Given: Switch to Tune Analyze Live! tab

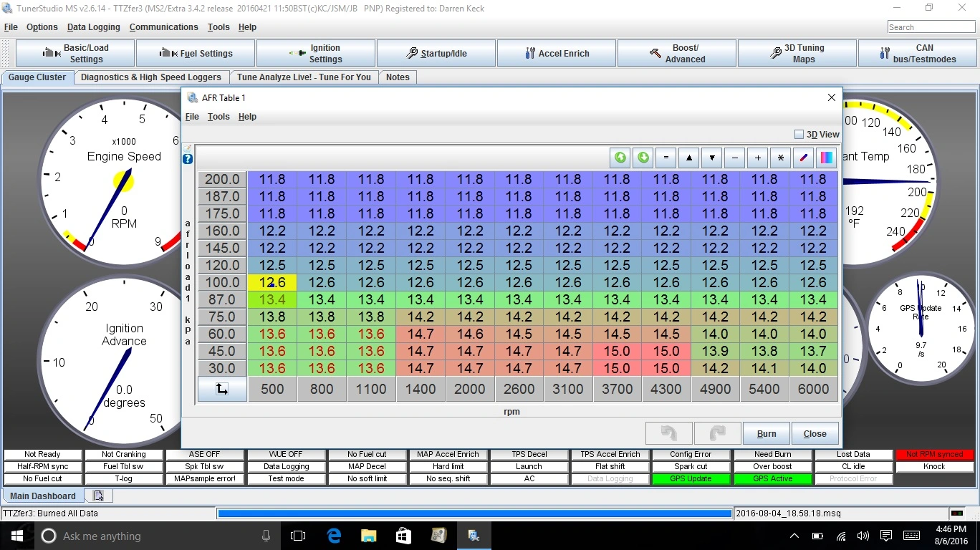Looking at the screenshot, I should tap(304, 77).
